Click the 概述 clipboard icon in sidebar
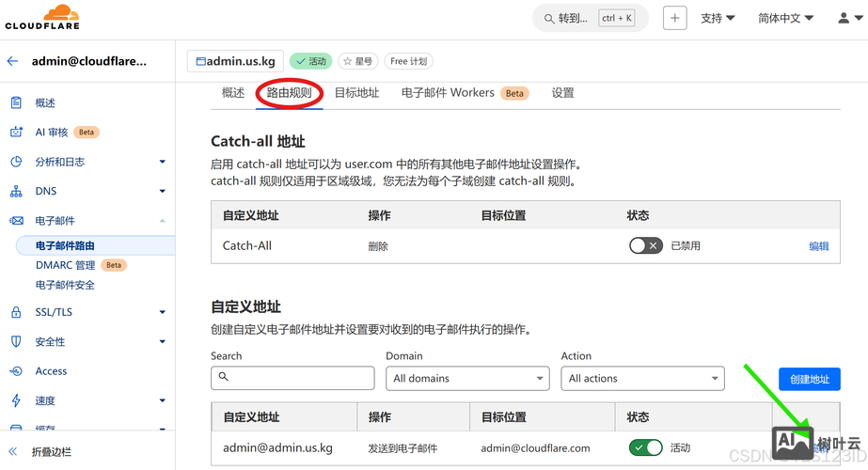Viewport: 868px width, 470px height. (16, 102)
